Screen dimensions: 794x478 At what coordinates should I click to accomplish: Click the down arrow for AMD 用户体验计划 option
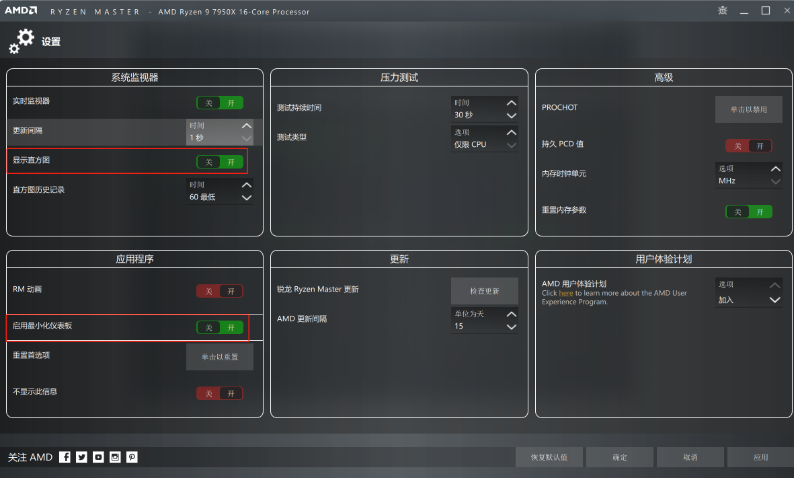click(x=775, y=300)
